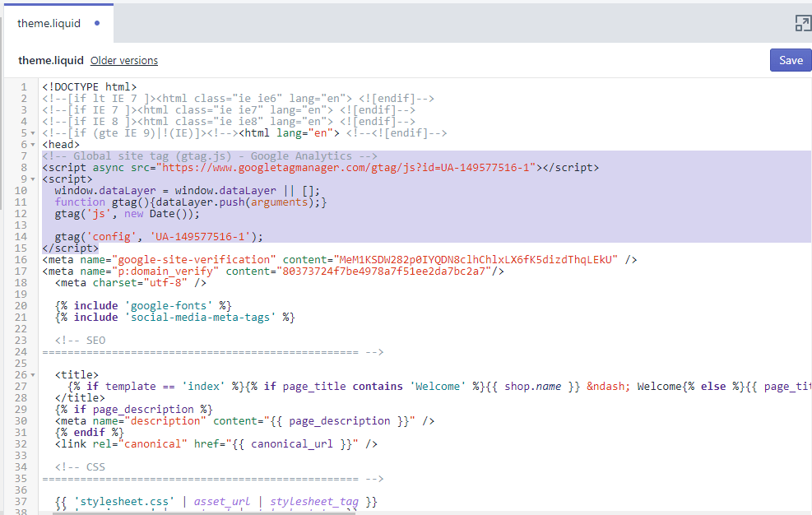Collapse the title fold at line 26
This screenshot has height=515, width=812.
(x=33, y=375)
